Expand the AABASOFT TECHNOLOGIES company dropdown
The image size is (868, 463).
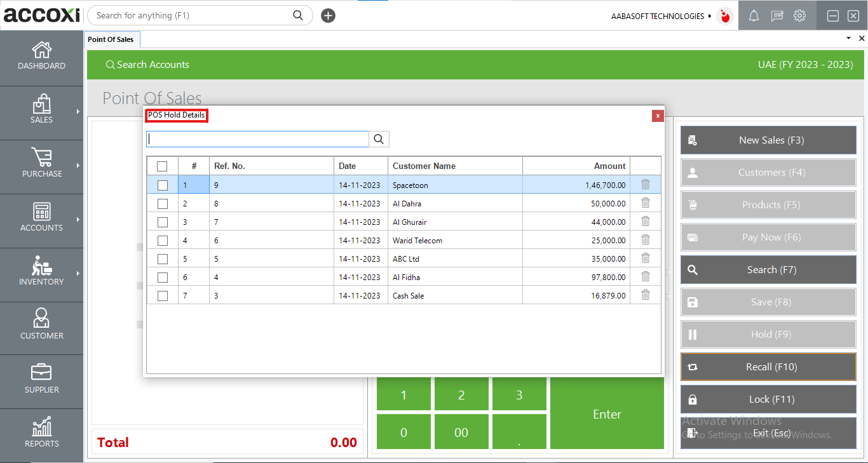[x=710, y=16]
